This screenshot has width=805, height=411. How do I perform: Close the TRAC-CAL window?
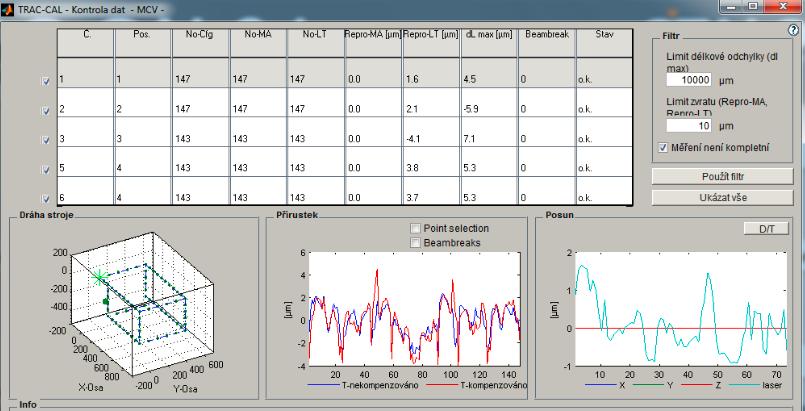tap(783, 6)
